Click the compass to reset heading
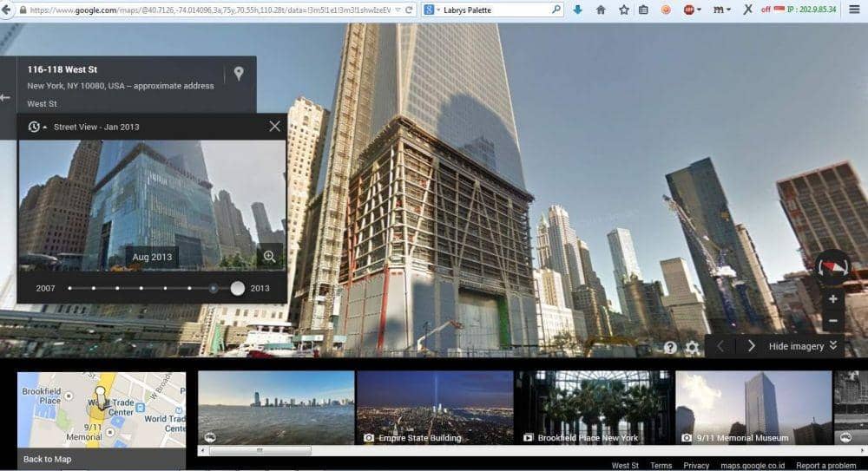 [833, 267]
